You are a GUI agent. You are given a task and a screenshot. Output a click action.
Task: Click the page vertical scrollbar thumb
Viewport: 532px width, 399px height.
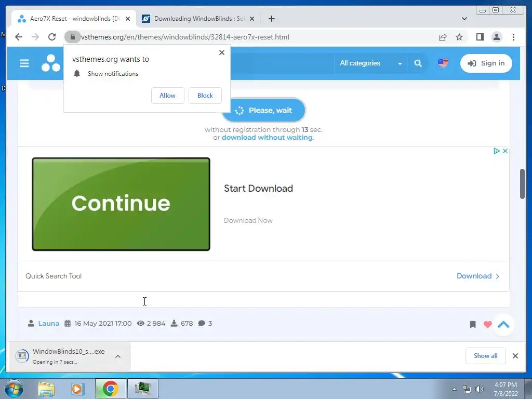pyautogui.click(x=523, y=183)
